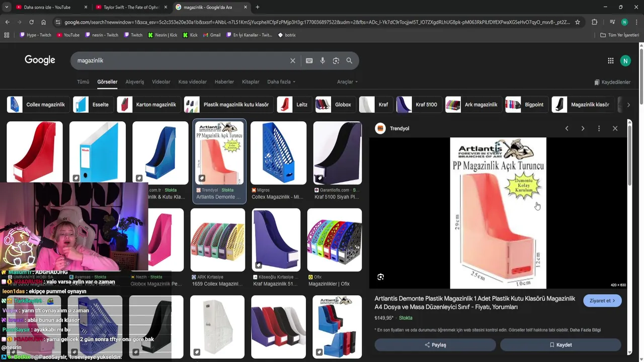Go back in Chrome browser
Screen dimensions: 644x362
coord(7,22)
